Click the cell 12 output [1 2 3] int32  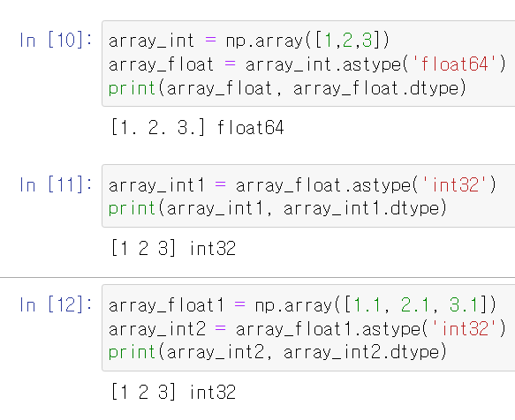(x=173, y=392)
